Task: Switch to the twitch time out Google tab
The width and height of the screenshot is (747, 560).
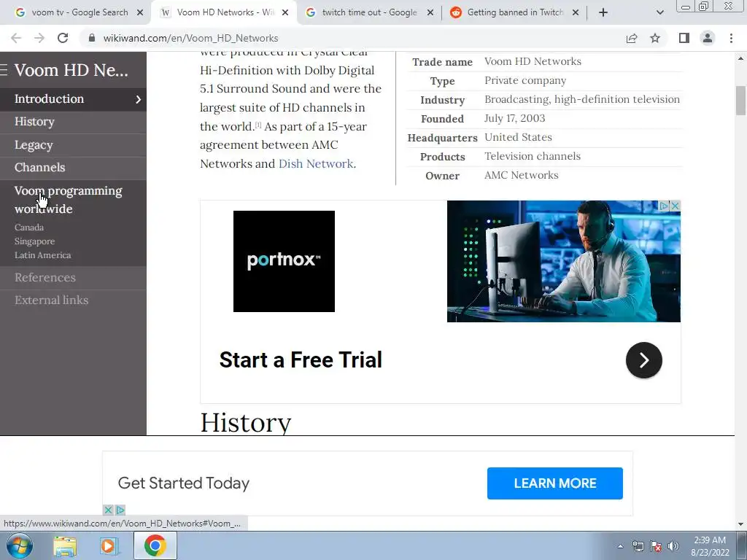Action: (369, 13)
